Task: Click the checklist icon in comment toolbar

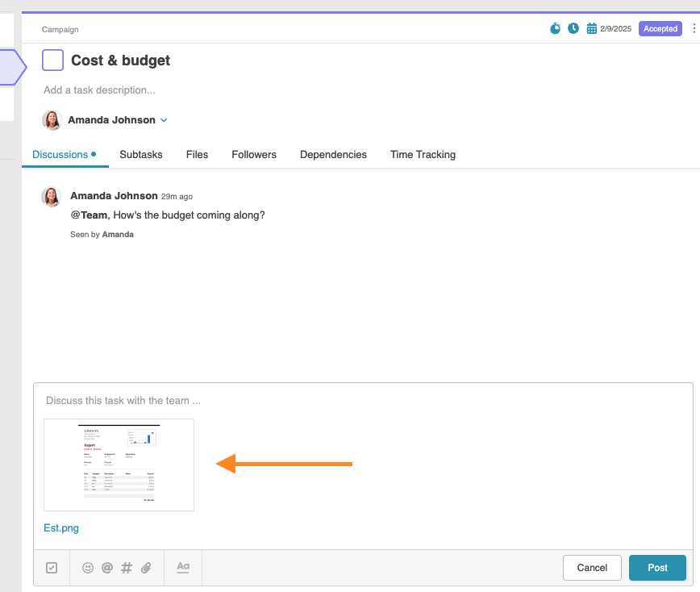Action: point(52,568)
